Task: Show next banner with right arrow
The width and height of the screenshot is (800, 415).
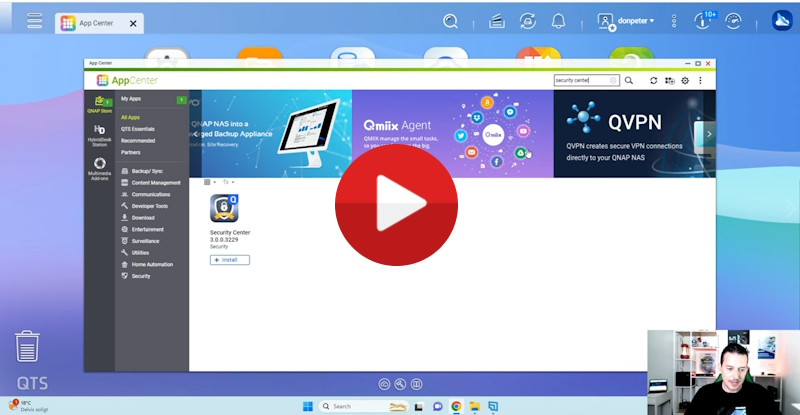Action: [709, 134]
